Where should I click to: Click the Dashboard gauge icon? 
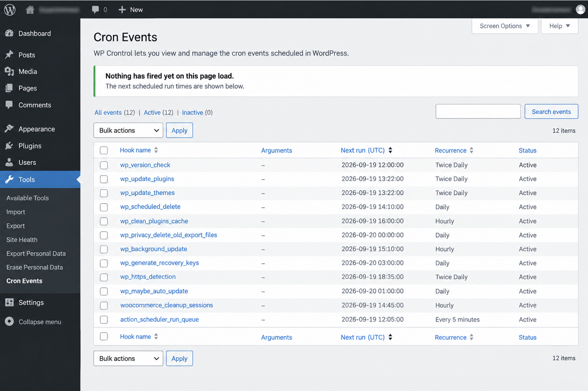tap(9, 33)
